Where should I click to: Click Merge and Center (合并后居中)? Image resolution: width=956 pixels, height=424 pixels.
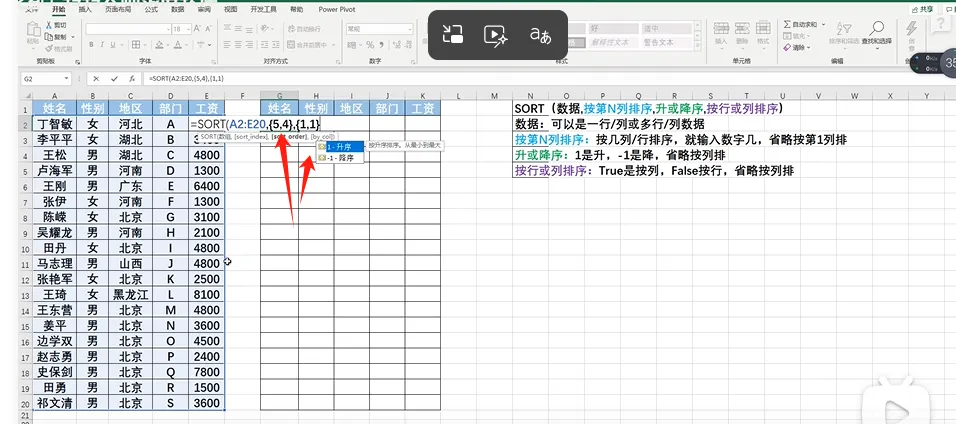(x=307, y=45)
